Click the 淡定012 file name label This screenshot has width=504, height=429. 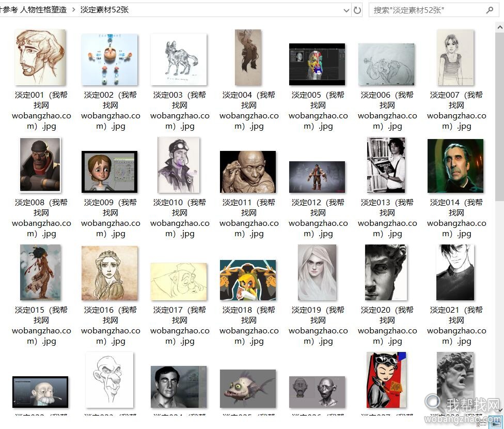pyautogui.click(x=318, y=218)
